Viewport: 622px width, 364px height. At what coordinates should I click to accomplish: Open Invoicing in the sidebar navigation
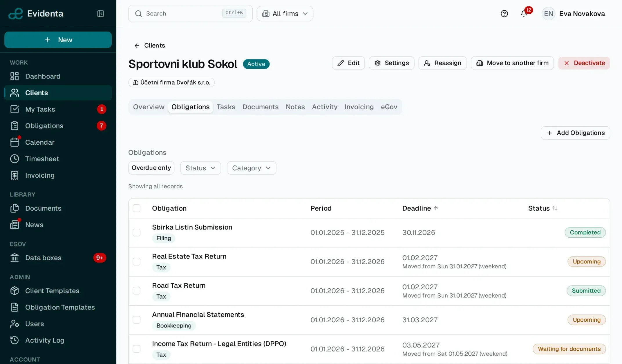tap(58, 175)
